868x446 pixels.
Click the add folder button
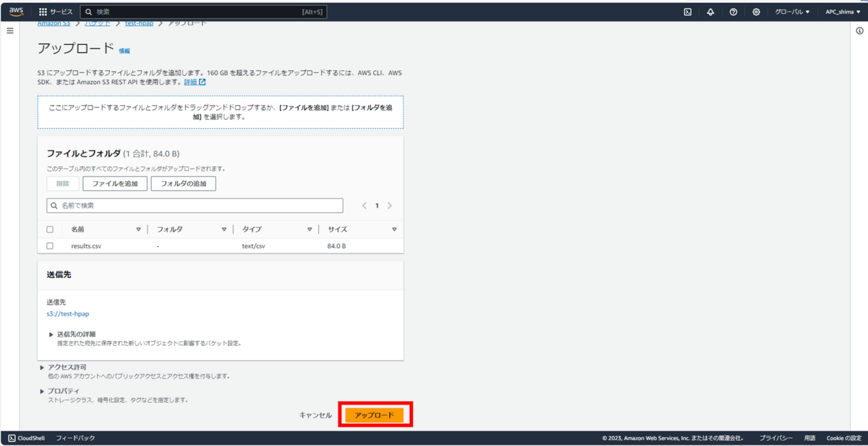pyautogui.click(x=183, y=184)
